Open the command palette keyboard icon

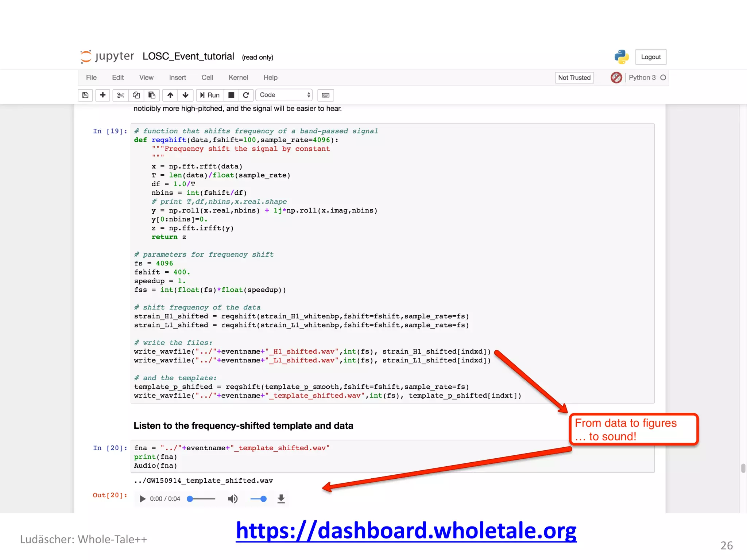[x=326, y=95]
